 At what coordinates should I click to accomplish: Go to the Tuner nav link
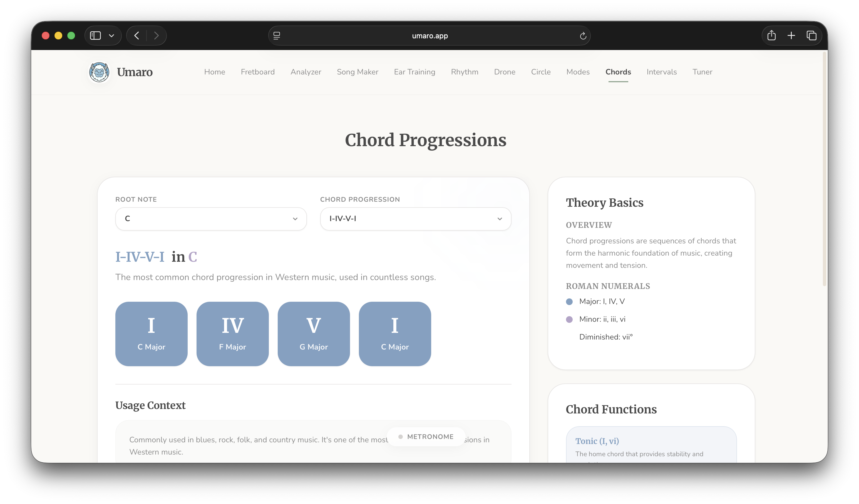point(702,72)
